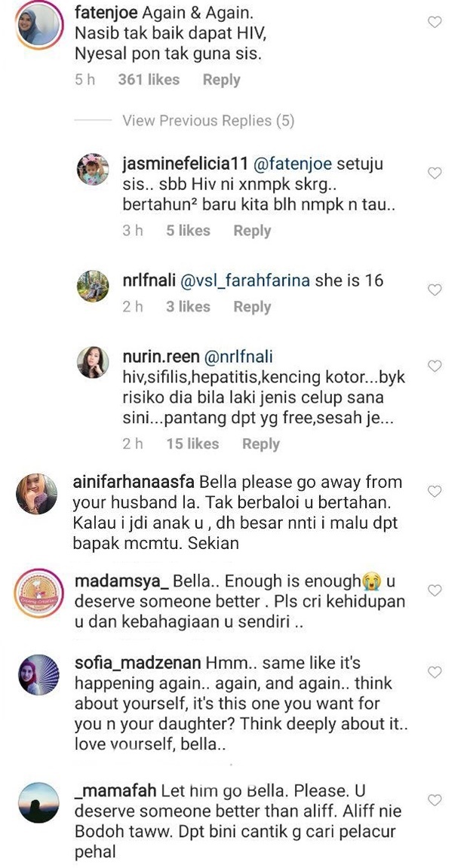The height and width of the screenshot is (868, 467).
Task: Like fatenjoe's comment with the heart
Action: [x=435, y=23]
